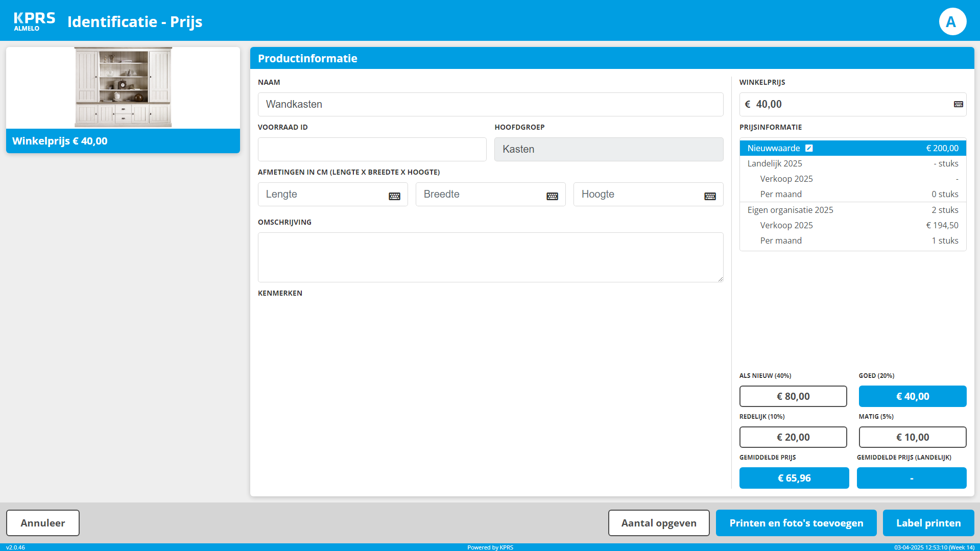Viewport: 980px width, 551px height.
Task: Click the Gemiddelde prijs landelijk button
Action: 911,478
